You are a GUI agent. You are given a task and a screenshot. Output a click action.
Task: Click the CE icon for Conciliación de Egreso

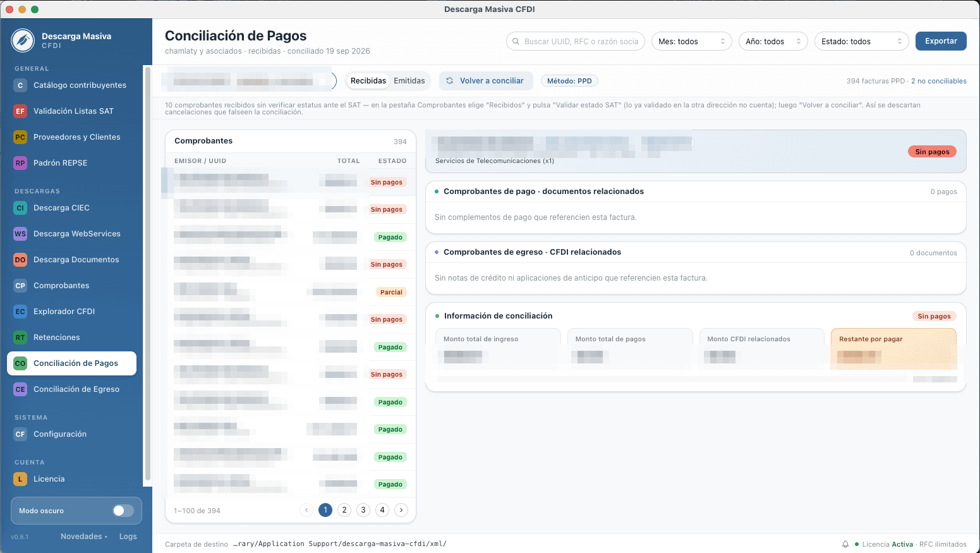(x=20, y=389)
